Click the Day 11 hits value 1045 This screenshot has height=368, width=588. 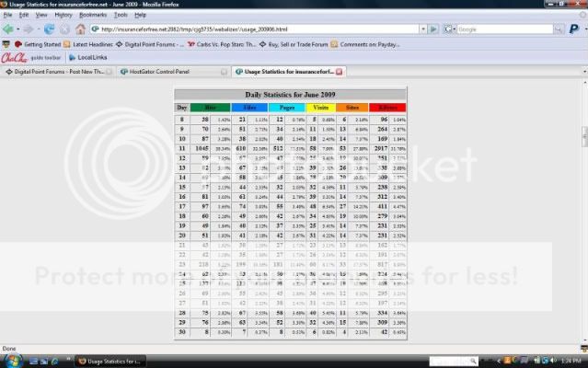(202, 149)
